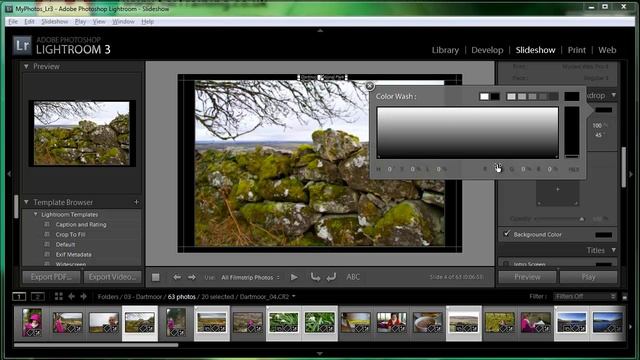Switch to the Print module

pos(577,50)
